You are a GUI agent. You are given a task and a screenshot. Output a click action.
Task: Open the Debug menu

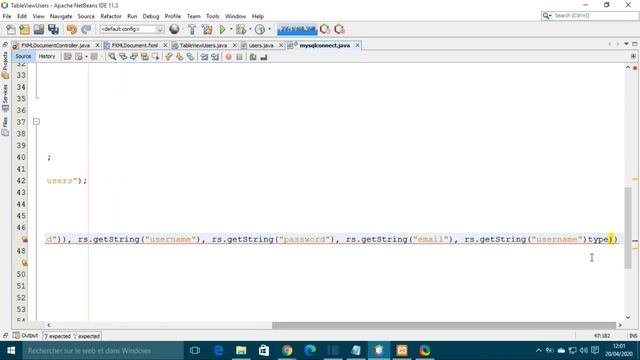(x=151, y=16)
